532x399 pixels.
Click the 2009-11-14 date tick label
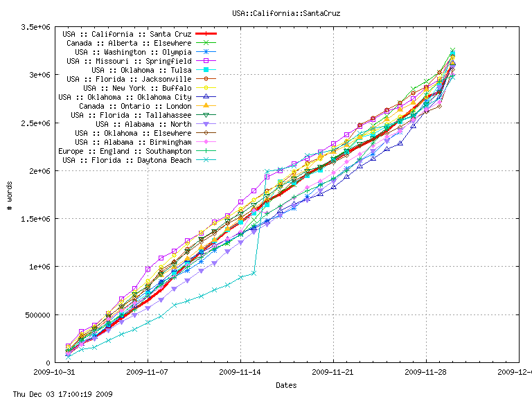[240, 372]
